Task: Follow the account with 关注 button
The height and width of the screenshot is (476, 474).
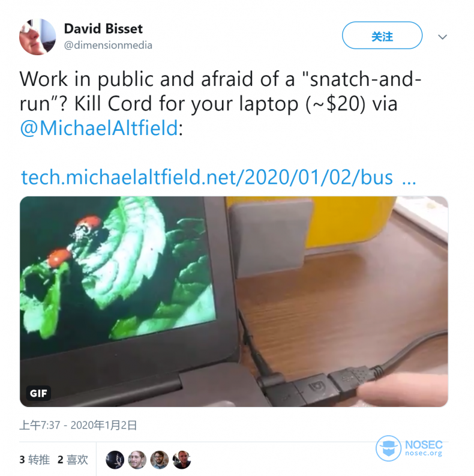Action: point(382,35)
